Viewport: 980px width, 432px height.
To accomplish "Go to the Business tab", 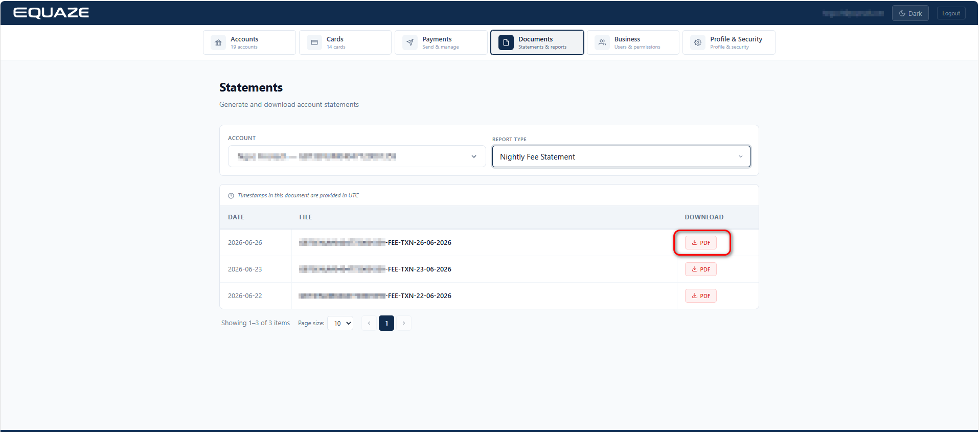I will click(633, 42).
